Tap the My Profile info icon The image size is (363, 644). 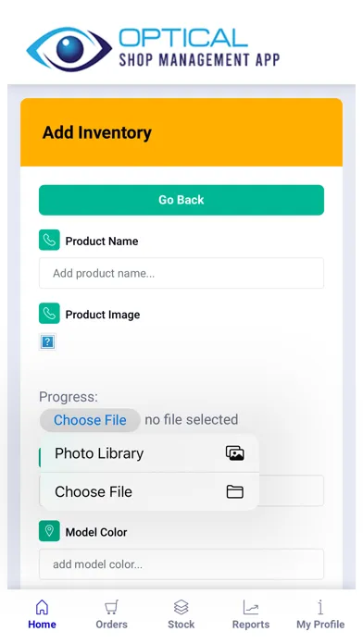point(320,607)
